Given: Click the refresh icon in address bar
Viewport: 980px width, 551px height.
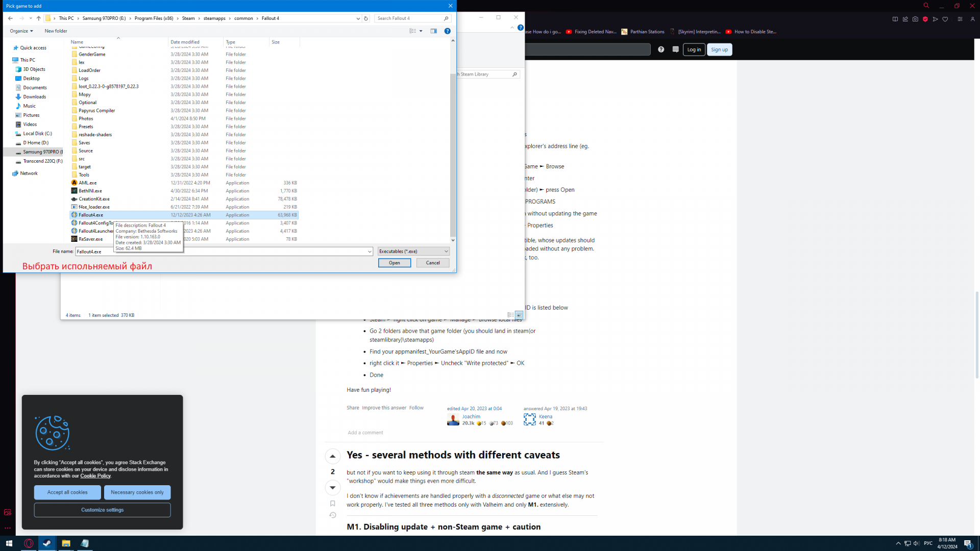Looking at the screenshot, I should (365, 18).
